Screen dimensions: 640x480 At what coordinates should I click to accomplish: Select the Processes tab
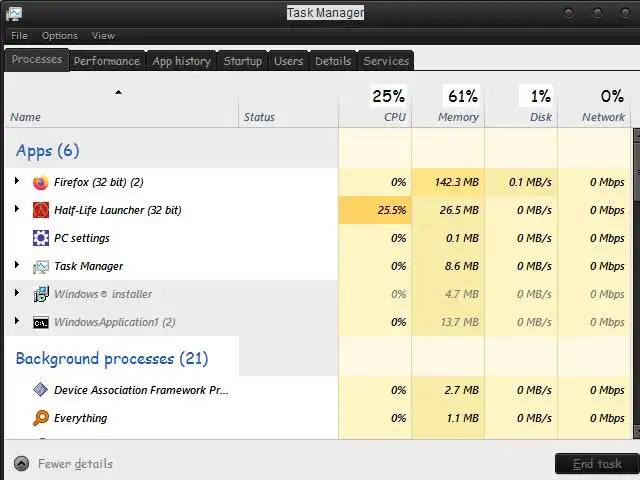point(37,60)
